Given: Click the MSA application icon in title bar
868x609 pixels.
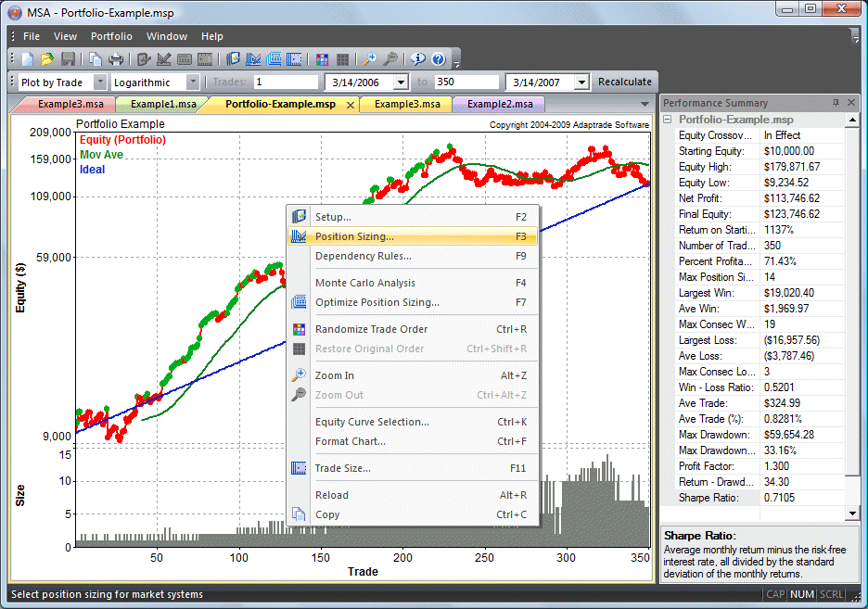Looking at the screenshot, I should (15, 12).
